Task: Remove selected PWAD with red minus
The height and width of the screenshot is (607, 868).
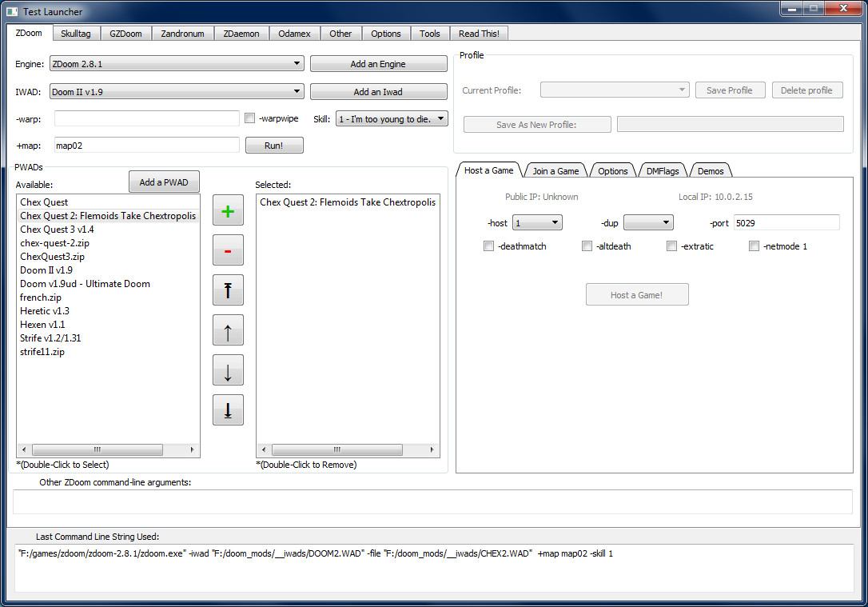Action: [x=228, y=250]
